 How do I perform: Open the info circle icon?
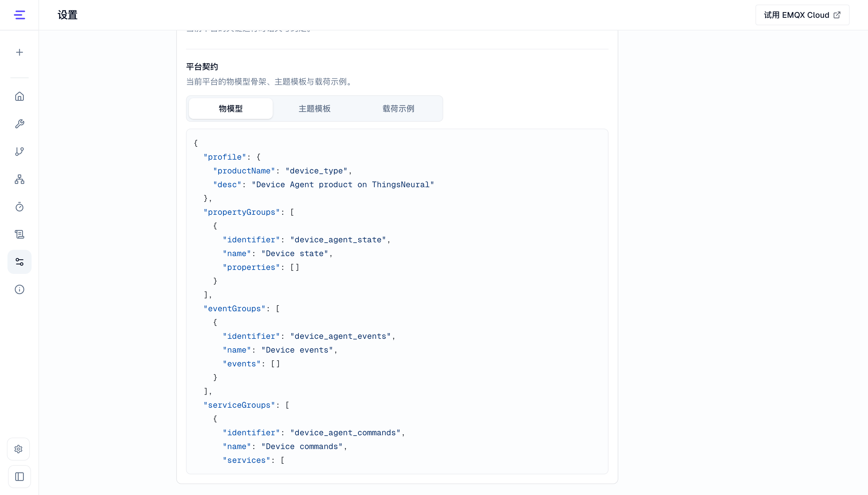tap(19, 289)
